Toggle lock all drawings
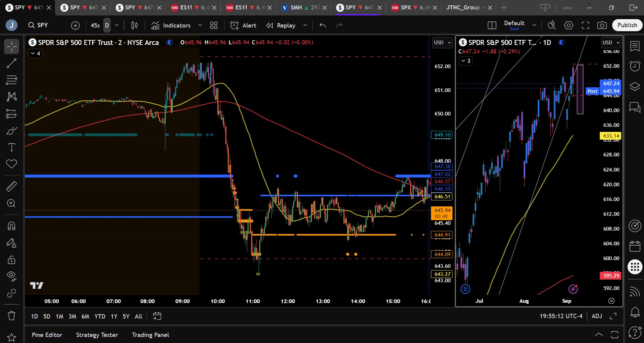The width and height of the screenshot is (644, 343). (11, 260)
